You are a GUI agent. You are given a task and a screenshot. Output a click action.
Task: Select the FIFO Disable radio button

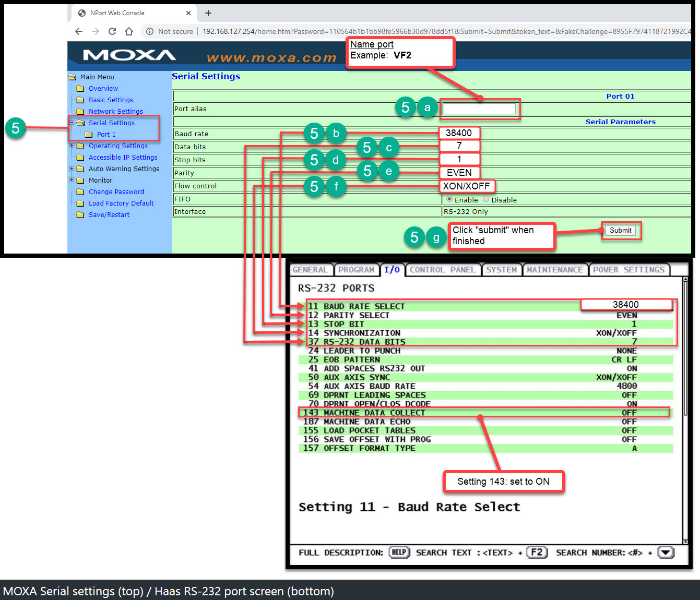[x=486, y=199]
